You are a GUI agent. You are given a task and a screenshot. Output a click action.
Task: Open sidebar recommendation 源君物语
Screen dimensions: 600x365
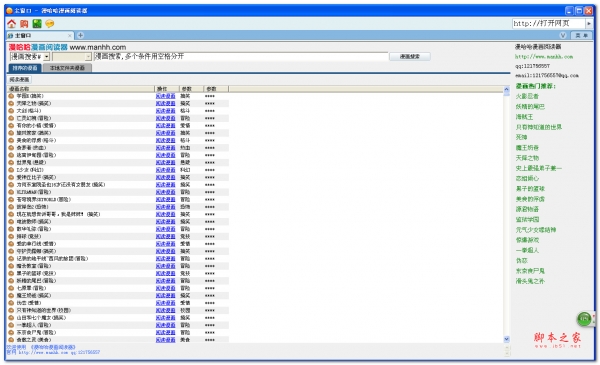point(527,209)
